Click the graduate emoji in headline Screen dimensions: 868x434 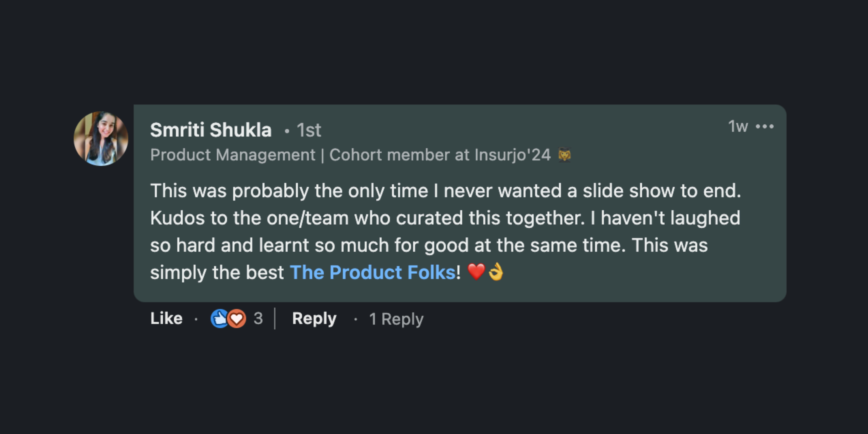point(564,155)
